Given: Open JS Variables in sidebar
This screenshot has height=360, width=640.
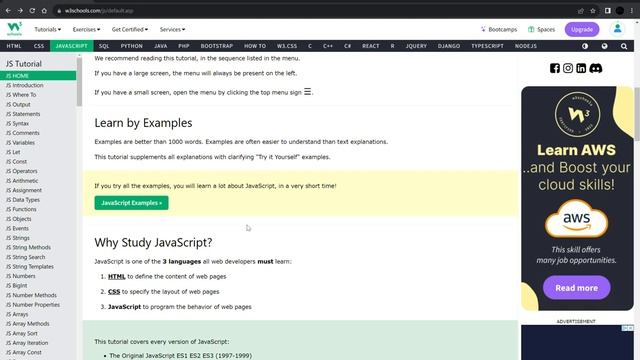Looking at the screenshot, I should pyautogui.click(x=20, y=142).
